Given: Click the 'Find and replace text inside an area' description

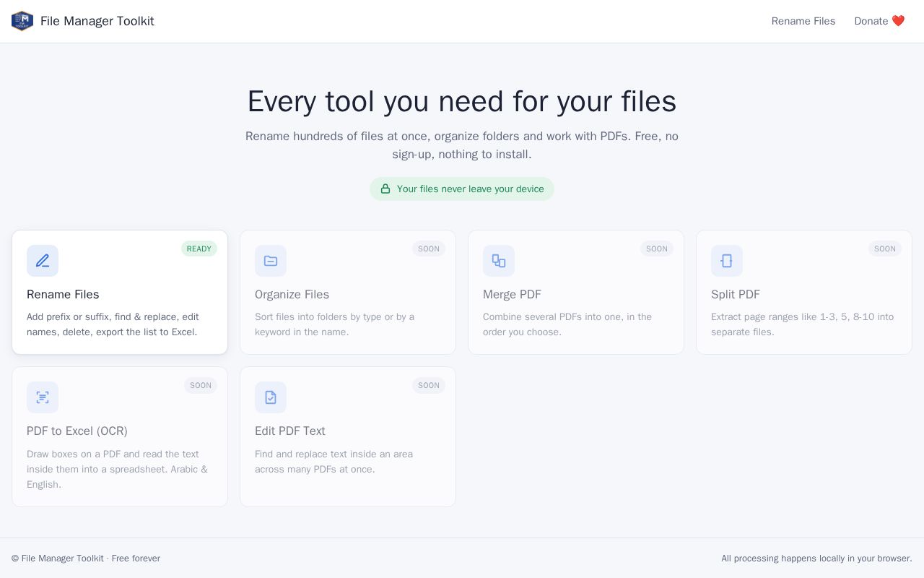Looking at the screenshot, I should tap(334, 462).
